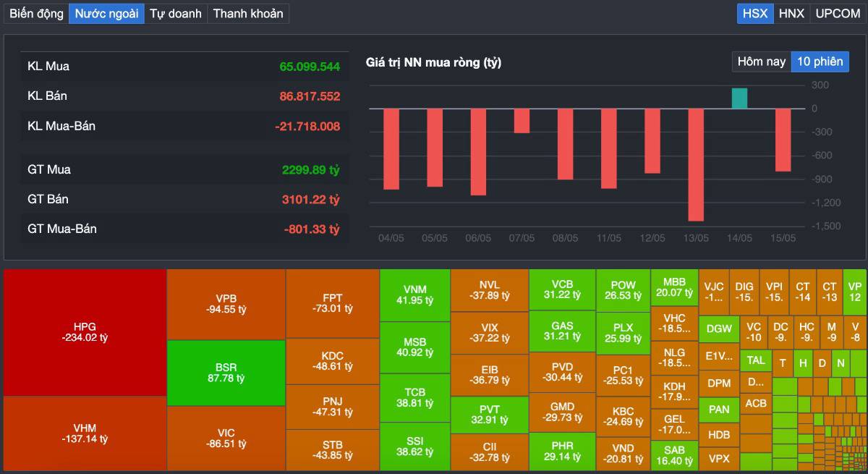Screen dimensions: 868x474
Task: Select the Nước ngoài tab
Action: [x=106, y=13]
